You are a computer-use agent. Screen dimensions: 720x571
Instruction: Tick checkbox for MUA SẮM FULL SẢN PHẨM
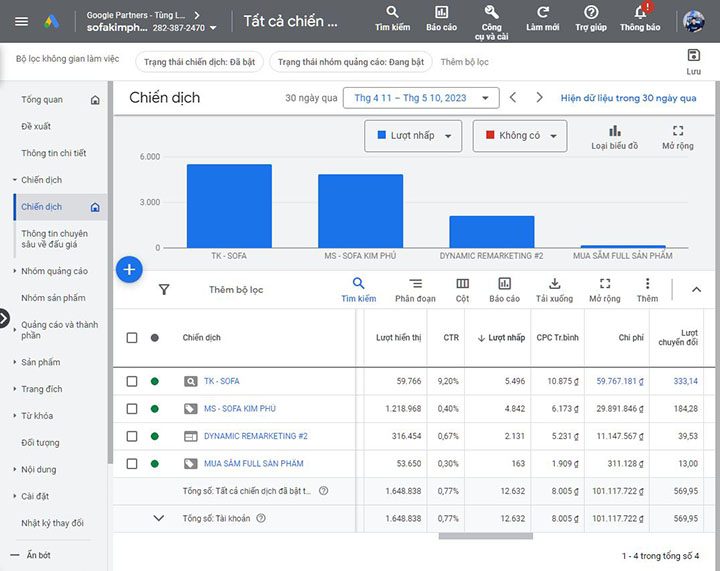132,464
